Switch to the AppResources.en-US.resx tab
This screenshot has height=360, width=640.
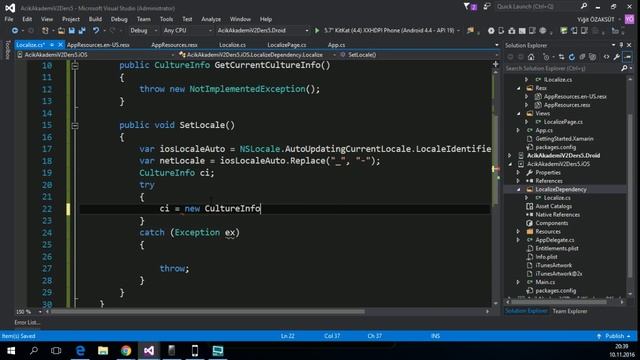coord(98,45)
